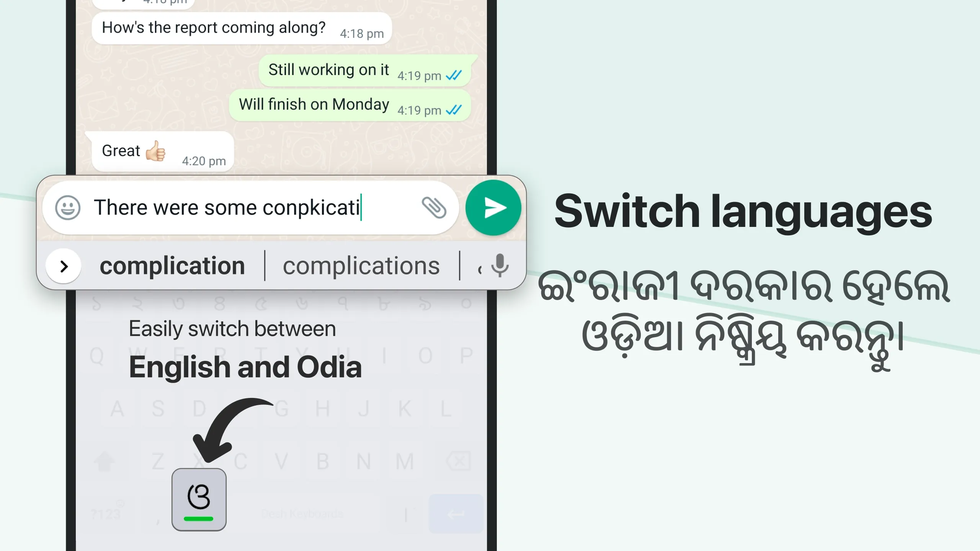
Task: Tap the send message button
Action: click(x=493, y=208)
